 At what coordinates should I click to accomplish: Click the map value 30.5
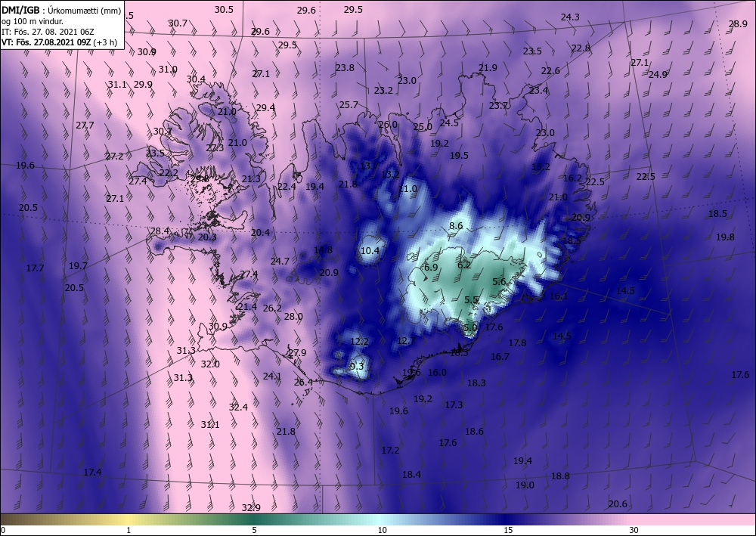[225, 10]
